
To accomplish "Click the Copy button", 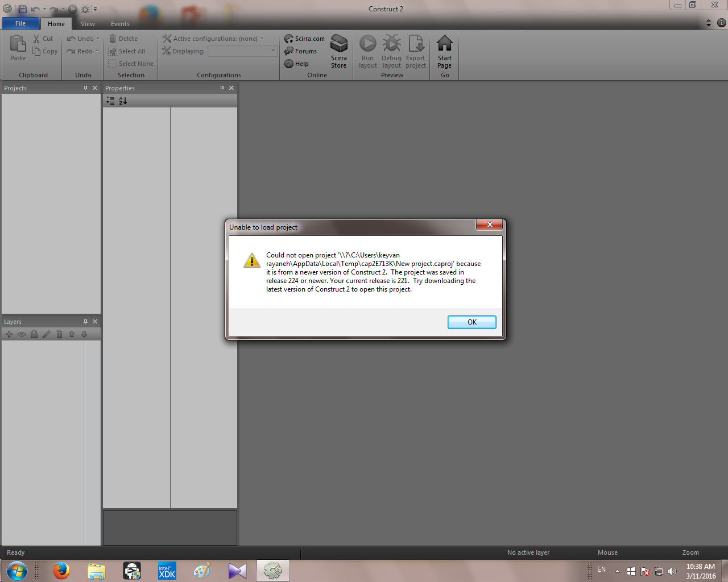I will click(x=45, y=51).
